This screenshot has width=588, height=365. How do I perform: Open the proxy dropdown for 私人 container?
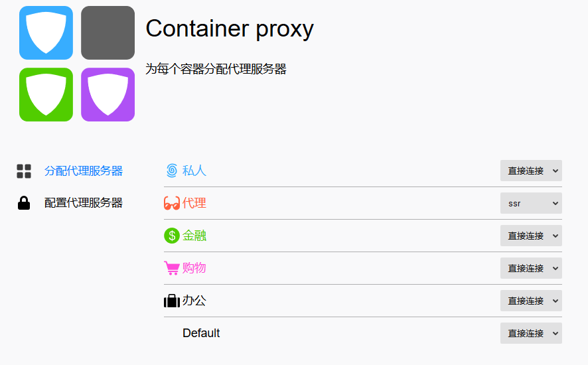point(531,171)
